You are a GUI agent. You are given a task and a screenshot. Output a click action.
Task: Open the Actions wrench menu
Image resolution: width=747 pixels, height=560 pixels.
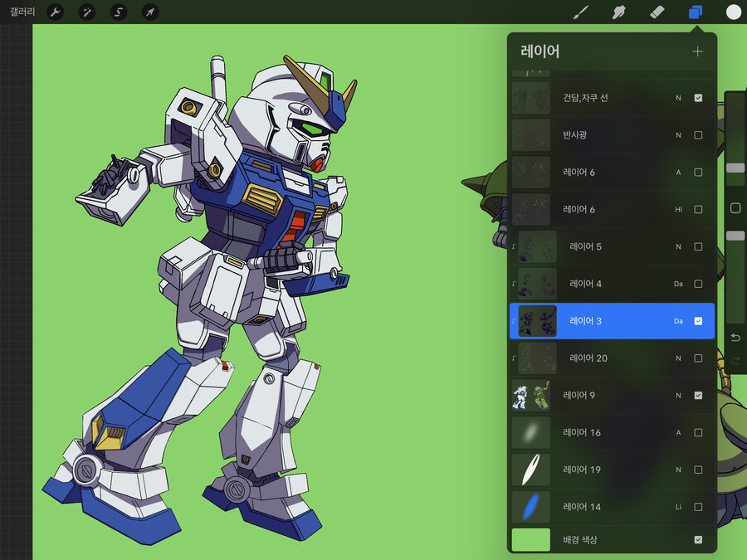coord(56,12)
